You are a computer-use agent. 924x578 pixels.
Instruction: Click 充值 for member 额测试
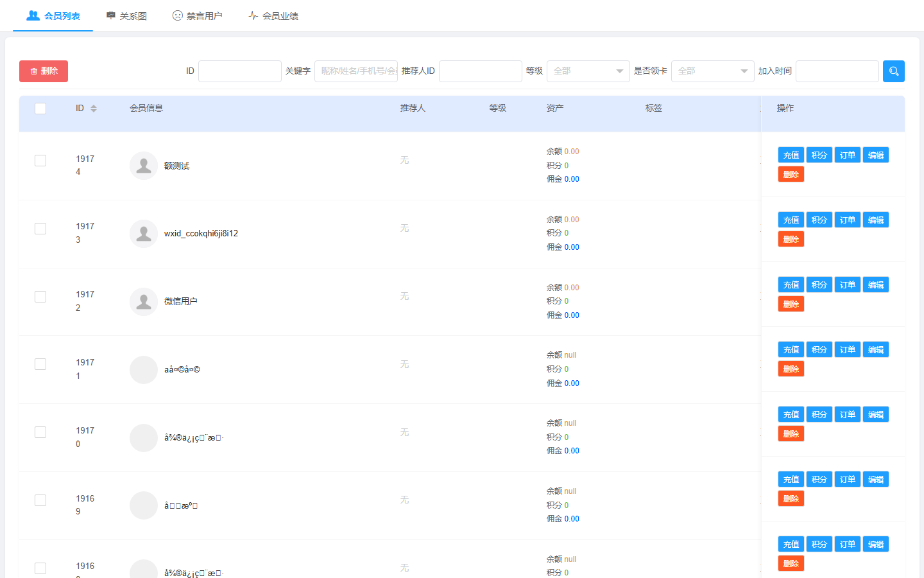(791, 155)
